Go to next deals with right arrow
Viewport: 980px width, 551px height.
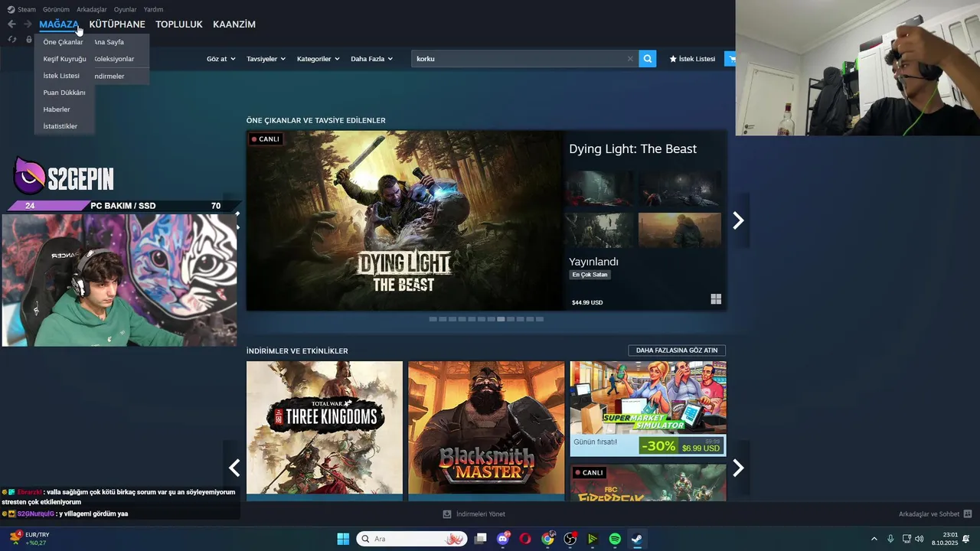pyautogui.click(x=738, y=468)
